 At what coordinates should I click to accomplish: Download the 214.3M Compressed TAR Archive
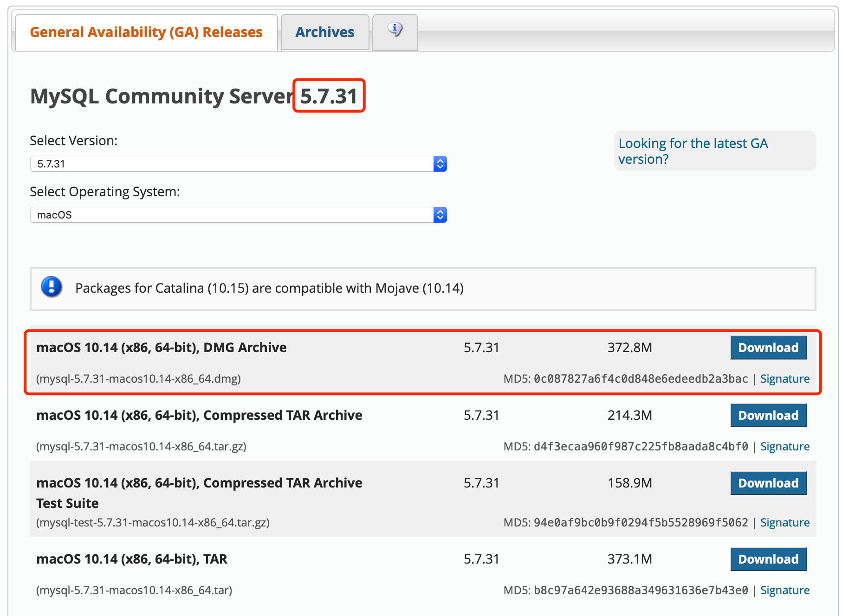coord(769,415)
